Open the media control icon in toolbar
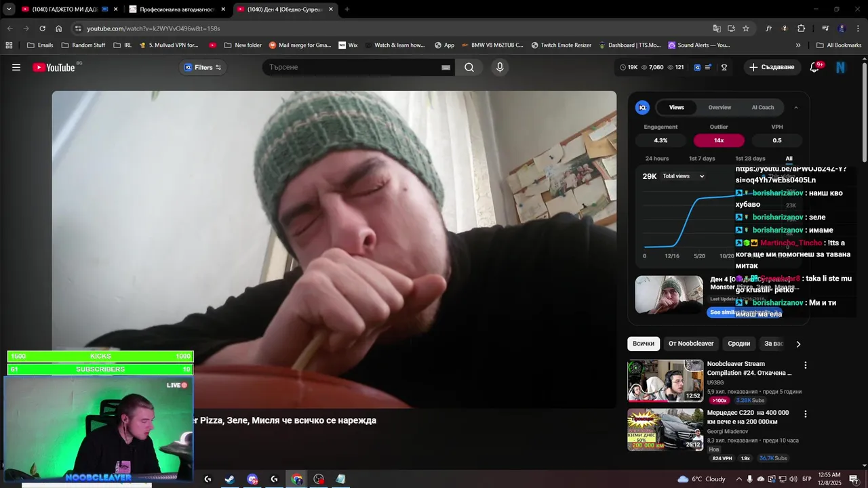 tap(825, 28)
